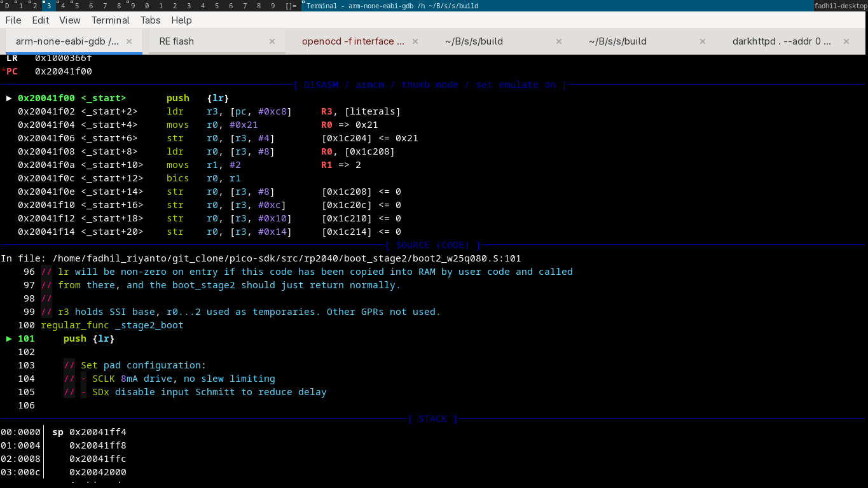The height and width of the screenshot is (488, 868).
Task: Select the D workspace tag
Action: point(7,6)
